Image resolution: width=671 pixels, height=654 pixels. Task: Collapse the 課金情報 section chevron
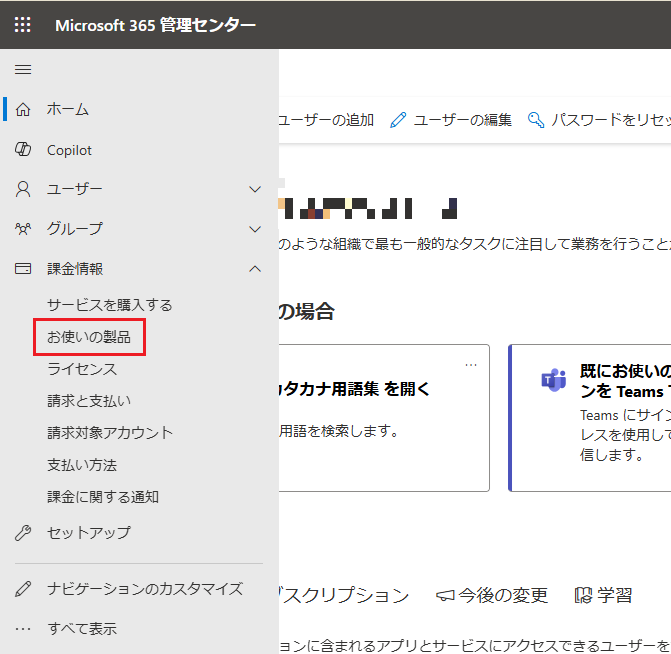pyautogui.click(x=255, y=269)
